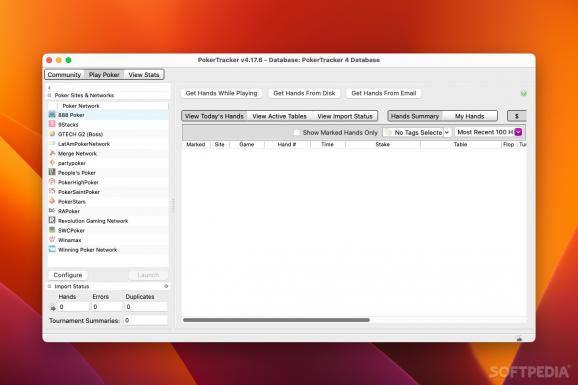
Task: Click the green status indicator icon
Action: [x=523, y=93]
